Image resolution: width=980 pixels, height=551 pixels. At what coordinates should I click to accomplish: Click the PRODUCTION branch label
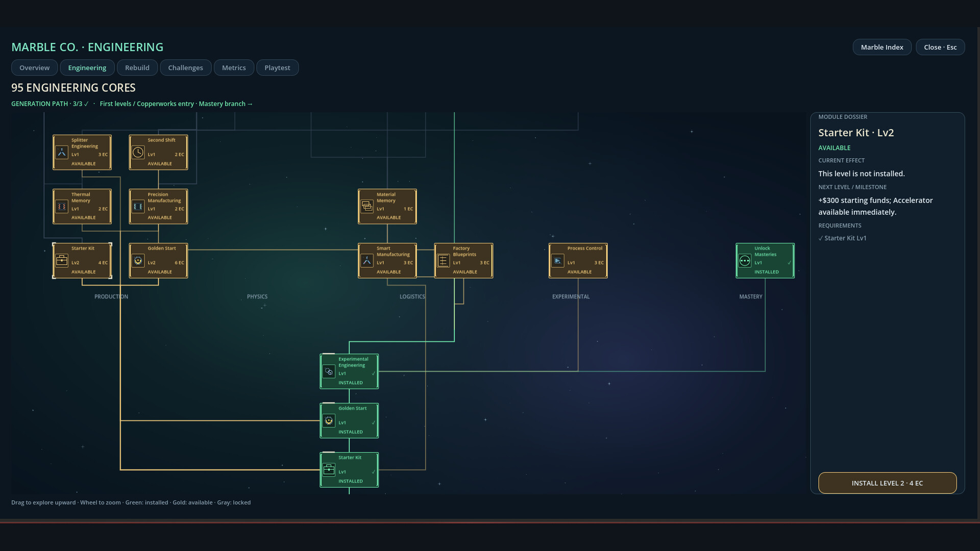click(111, 296)
